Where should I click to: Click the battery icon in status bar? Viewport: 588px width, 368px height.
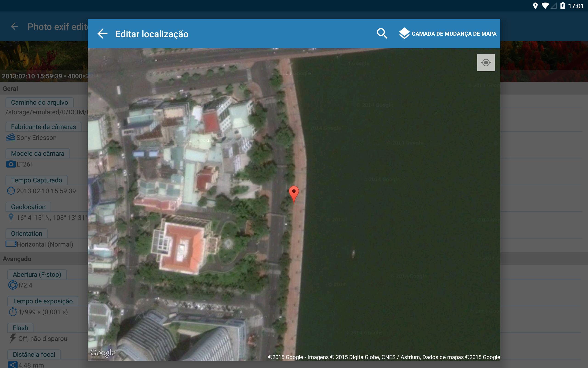tap(563, 6)
